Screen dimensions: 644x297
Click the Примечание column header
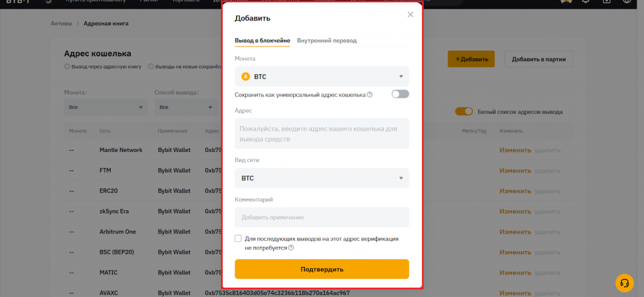(x=172, y=131)
